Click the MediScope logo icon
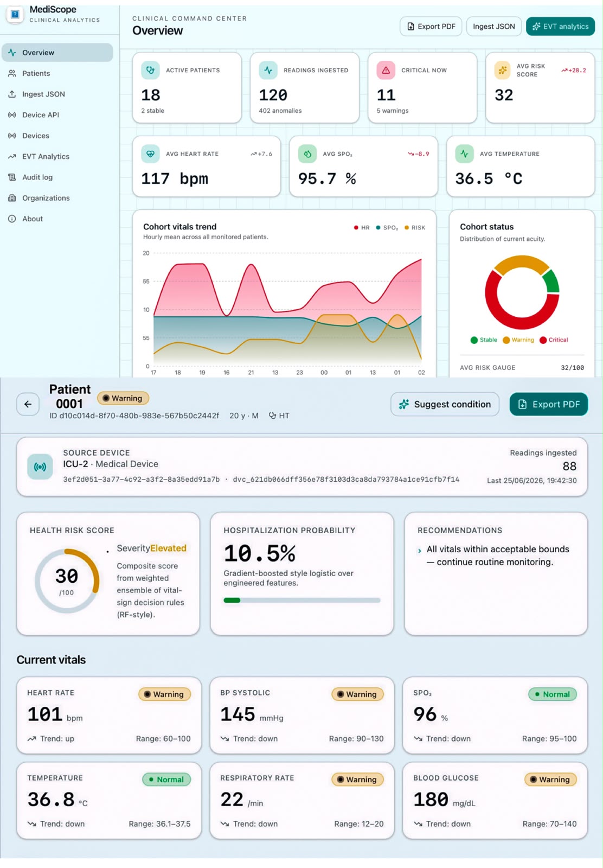The image size is (603, 868). 15,14
